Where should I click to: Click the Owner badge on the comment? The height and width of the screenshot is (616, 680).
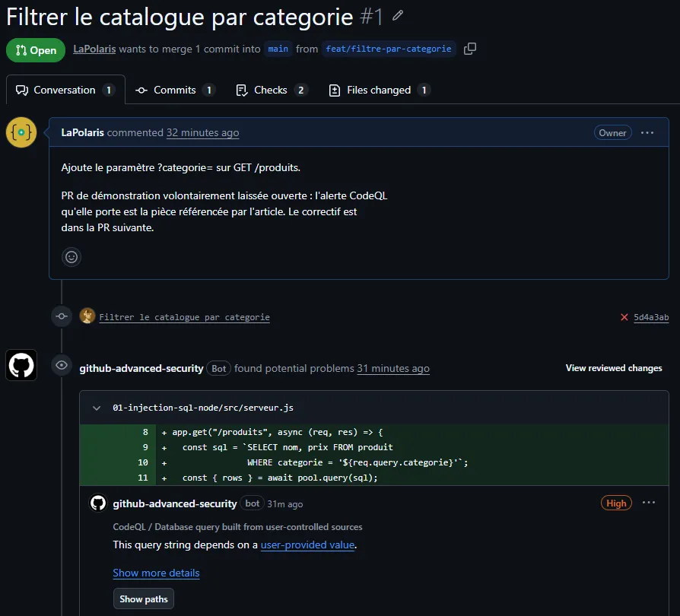click(x=612, y=132)
